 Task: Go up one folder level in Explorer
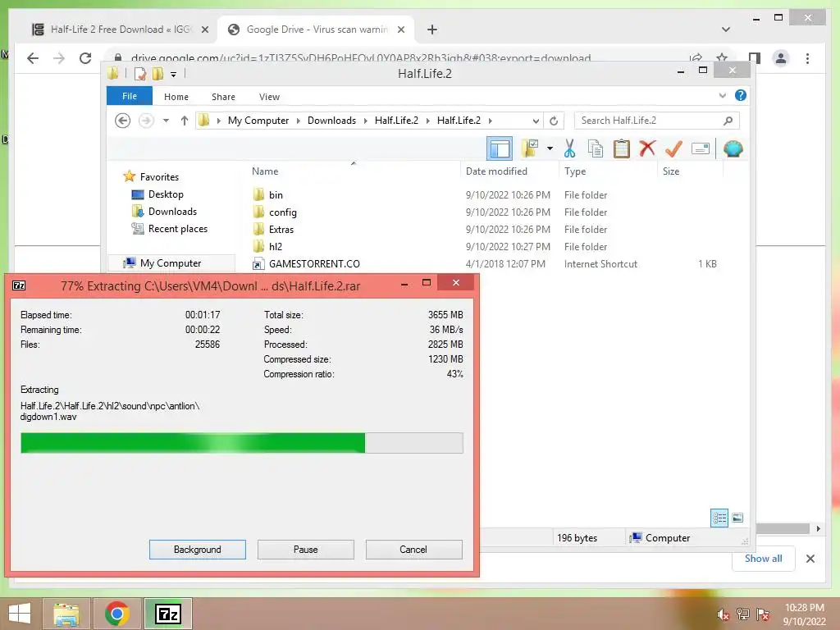pyautogui.click(x=185, y=121)
